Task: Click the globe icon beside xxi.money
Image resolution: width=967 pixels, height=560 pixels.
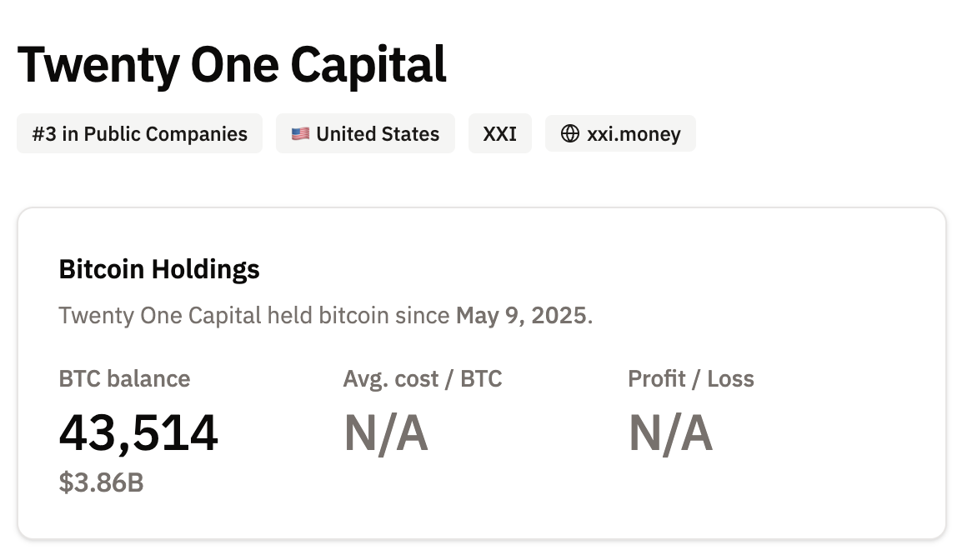Action: [x=570, y=134]
